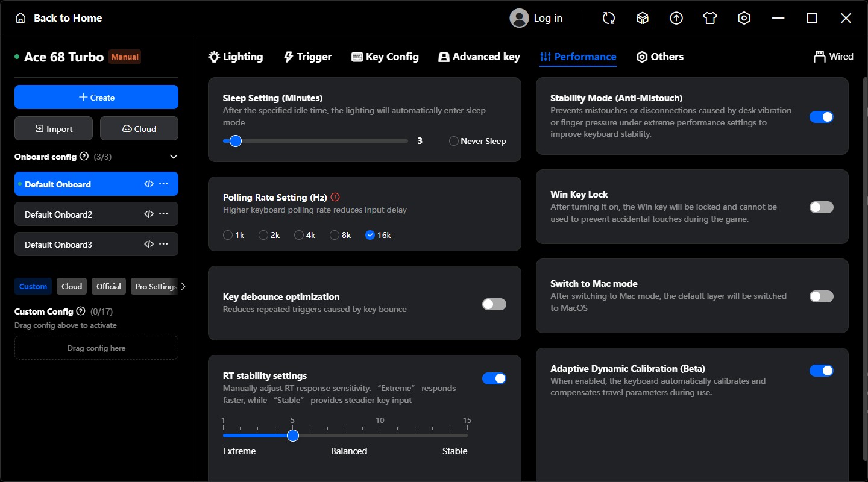Click the Onboard config help icon
This screenshot has height=482, width=868.
pos(84,157)
